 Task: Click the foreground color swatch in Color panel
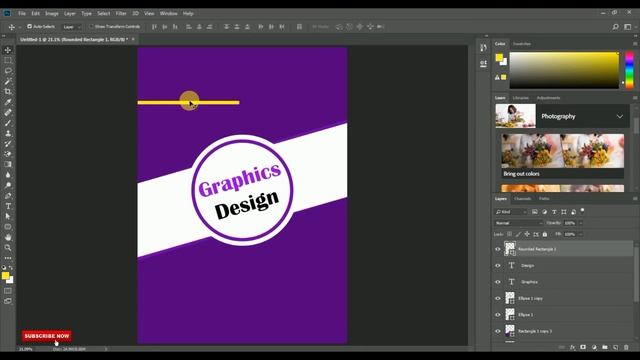(x=499, y=58)
